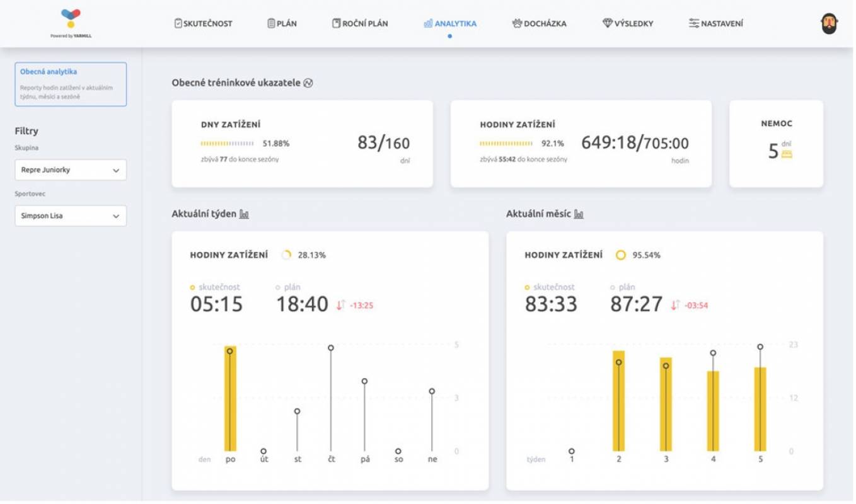
Task: Switch to the Skutečnost tab
Action: [x=203, y=24]
